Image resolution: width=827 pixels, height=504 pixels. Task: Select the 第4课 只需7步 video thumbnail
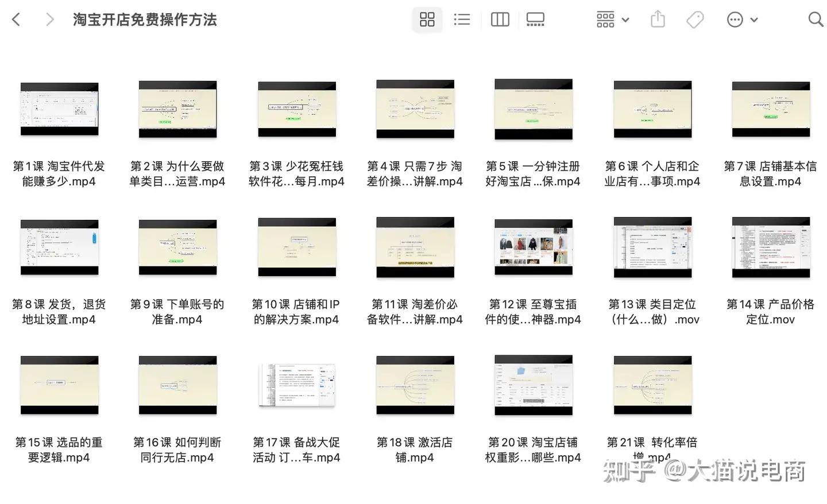tap(415, 109)
